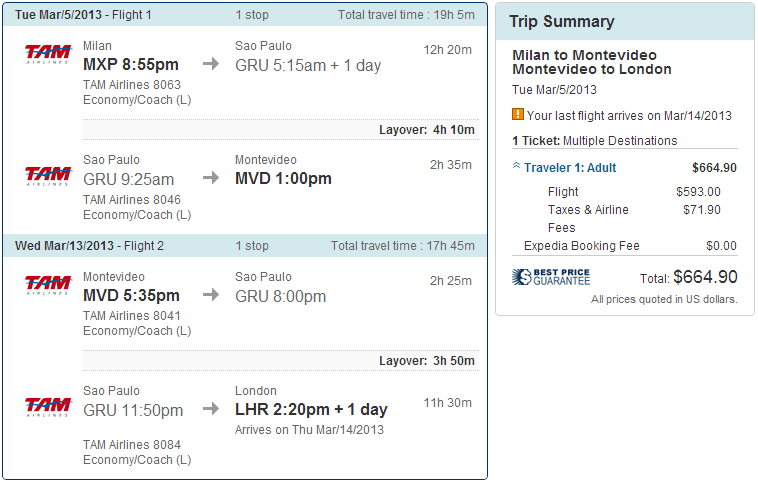Viewport: 758px width, 484px height.
Task: Click arrow between MXP and GRU times
Action: 211,65
